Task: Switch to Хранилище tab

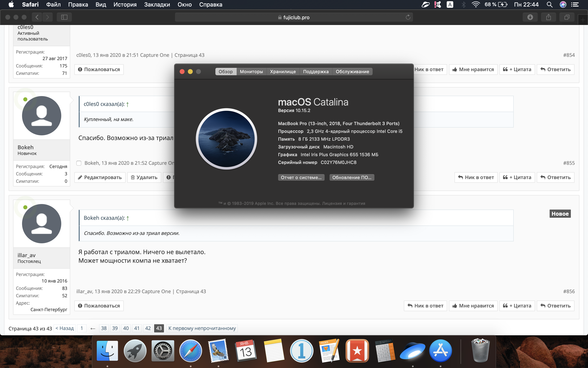Action: pos(283,72)
